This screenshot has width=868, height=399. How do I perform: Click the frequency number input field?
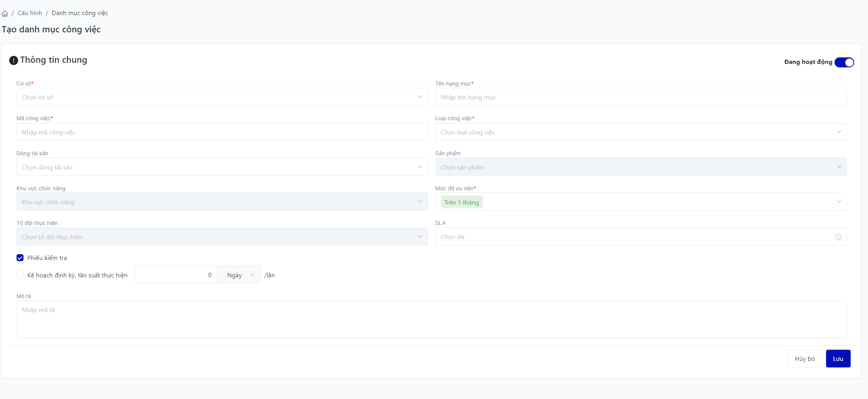176,275
